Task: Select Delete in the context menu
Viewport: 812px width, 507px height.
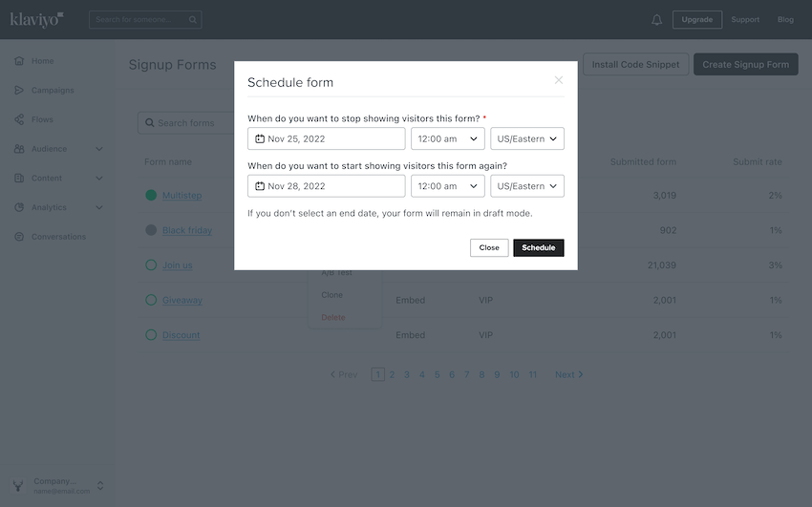Action: (x=333, y=317)
